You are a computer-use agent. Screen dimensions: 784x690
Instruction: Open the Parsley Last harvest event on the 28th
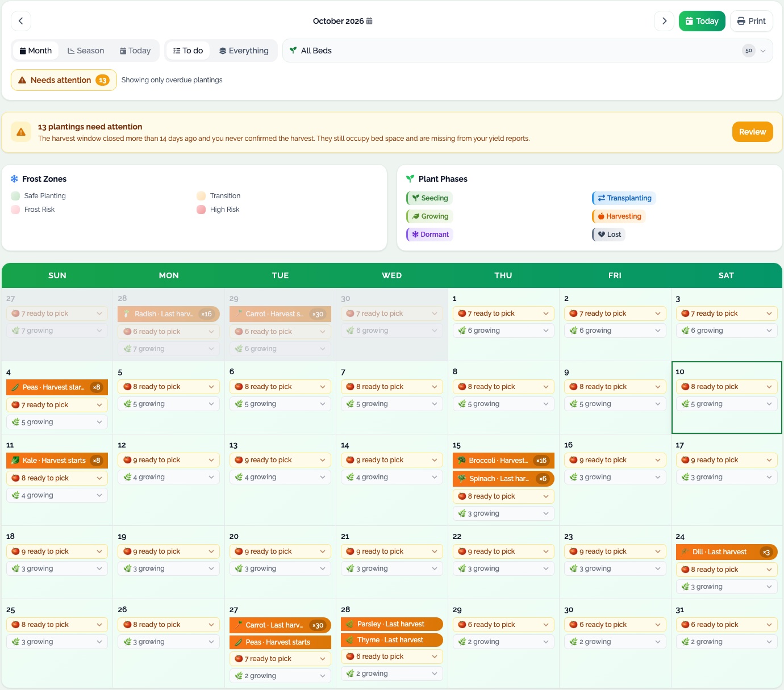pos(392,624)
